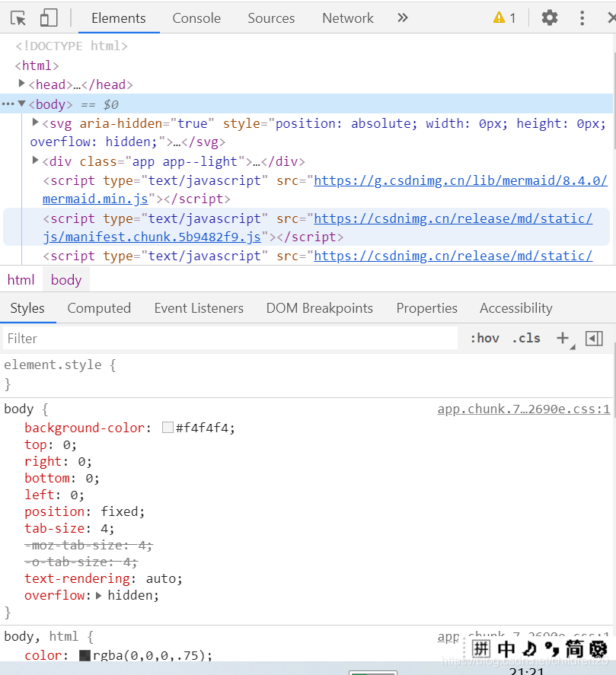
Task: Click the body breadcrumb item
Action: (66, 280)
